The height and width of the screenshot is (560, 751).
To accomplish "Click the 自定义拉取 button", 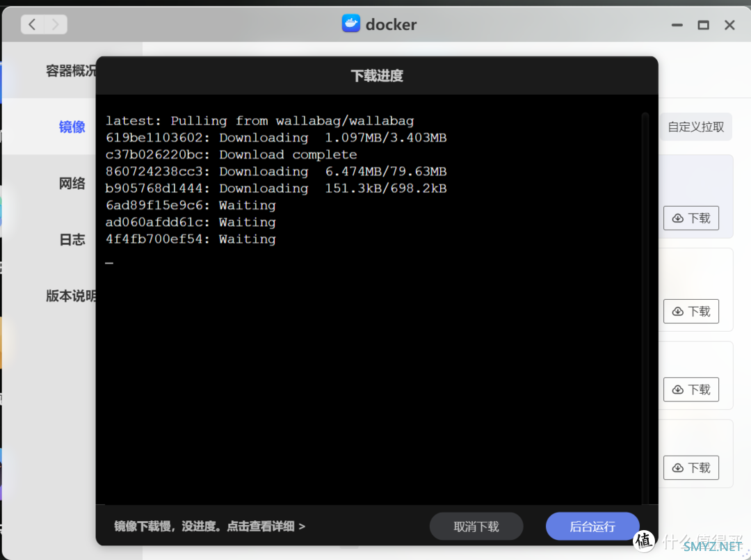I will (x=696, y=127).
